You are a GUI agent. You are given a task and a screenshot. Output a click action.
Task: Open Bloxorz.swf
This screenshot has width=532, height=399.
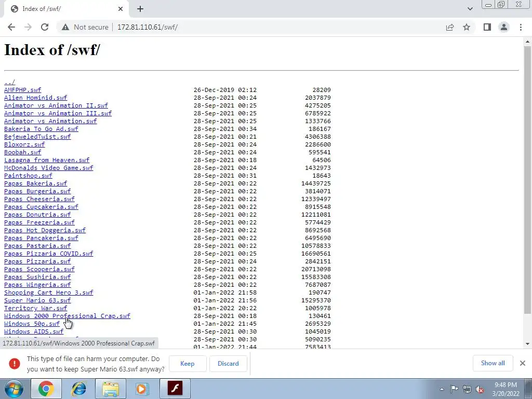24,144
